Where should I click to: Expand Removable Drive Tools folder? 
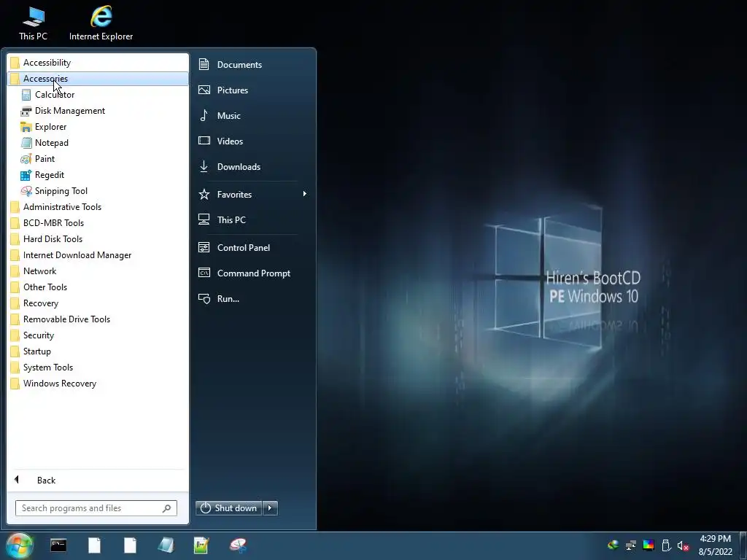click(x=98, y=319)
